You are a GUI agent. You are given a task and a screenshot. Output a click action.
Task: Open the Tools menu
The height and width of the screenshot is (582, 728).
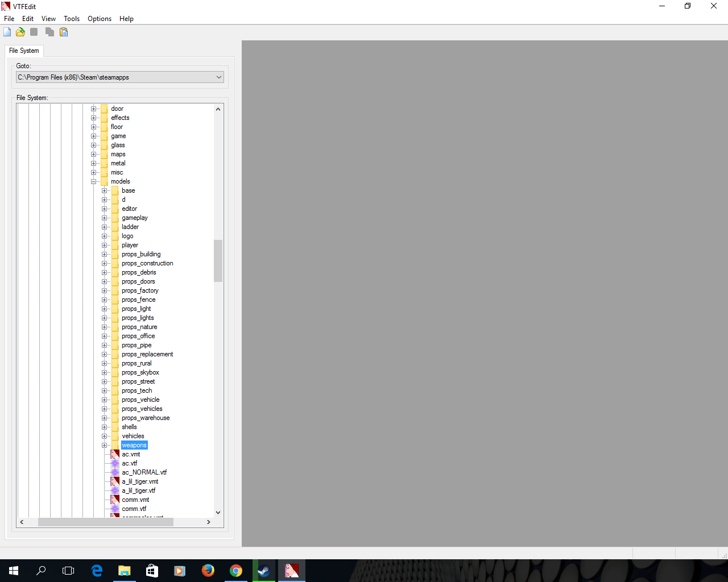pos(72,19)
